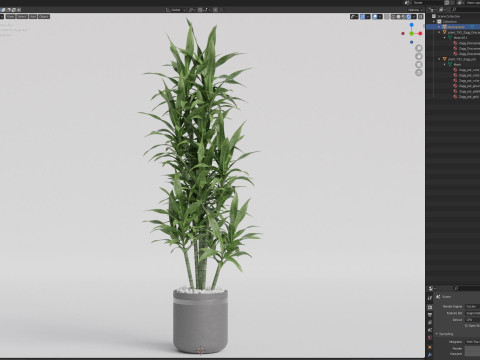The width and height of the screenshot is (480, 360).
Task: Click the Viewport samples field
Action: [x=472, y=354]
